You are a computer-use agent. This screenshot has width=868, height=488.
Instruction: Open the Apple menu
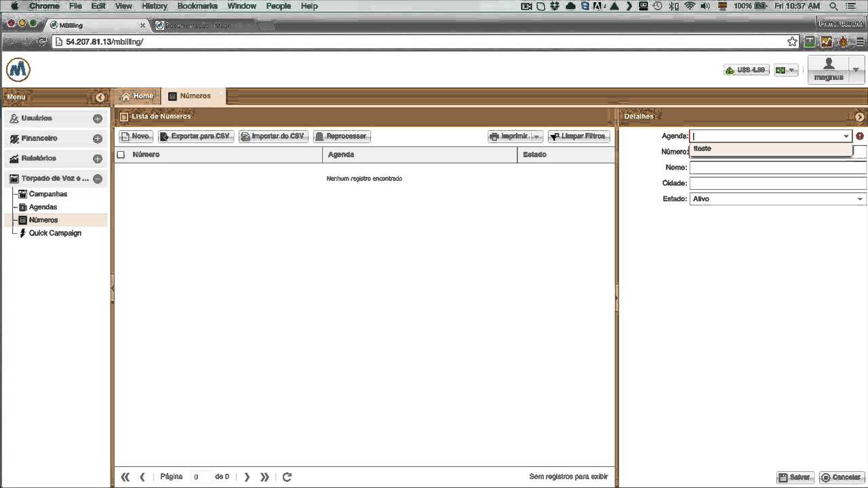[x=14, y=6]
